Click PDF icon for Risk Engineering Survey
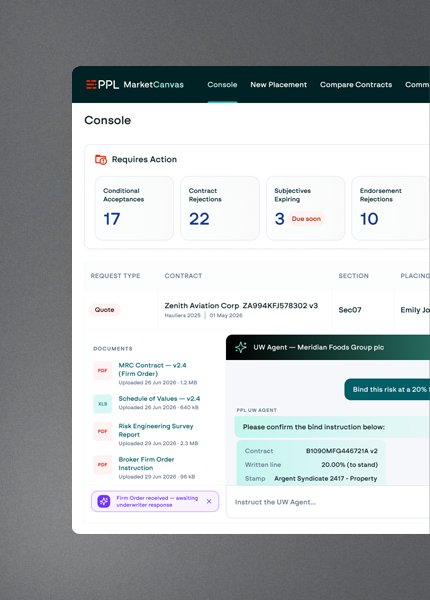 (x=103, y=431)
